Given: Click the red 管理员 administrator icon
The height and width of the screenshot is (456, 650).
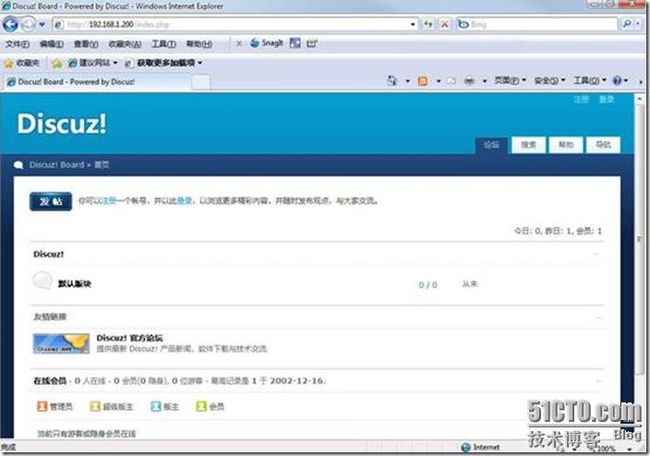Looking at the screenshot, I should coord(42,406).
